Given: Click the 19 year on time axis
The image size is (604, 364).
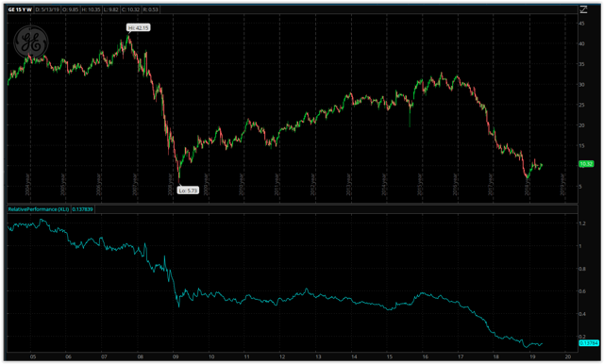Looking at the screenshot, I should click(532, 356).
